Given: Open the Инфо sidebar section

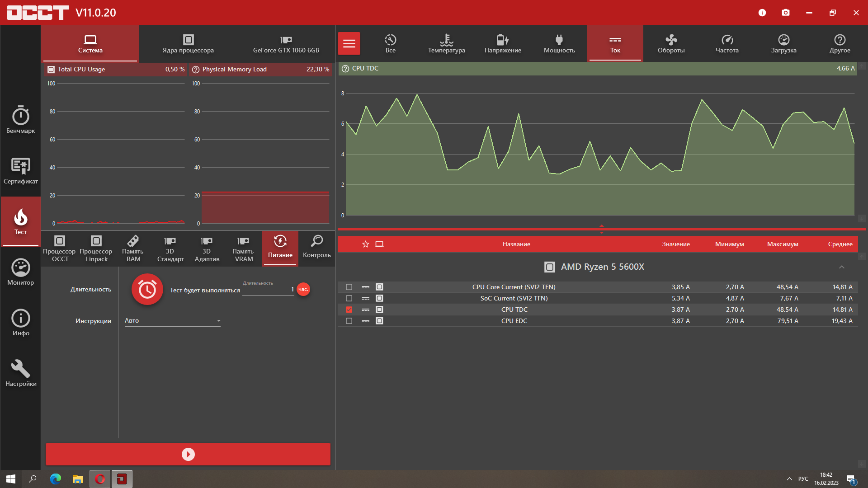Looking at the screenshot, I should 20,323.
